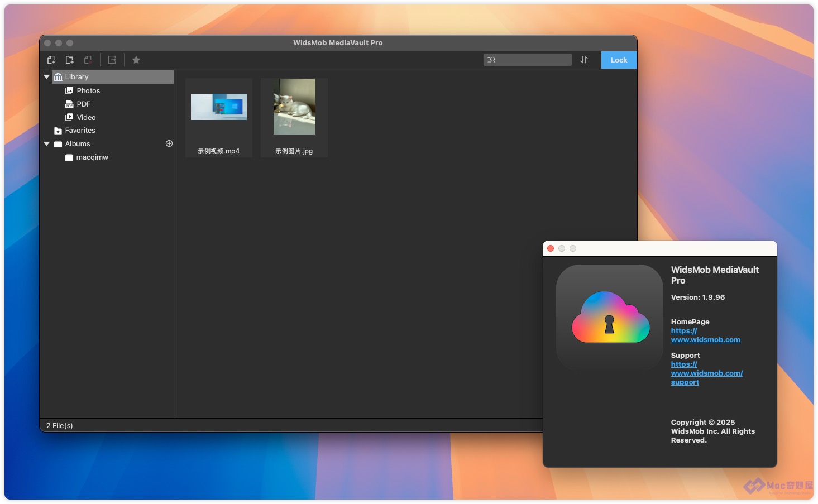Click the Version: 1.9.96 text
Viewport: 818px width, 504px height.
point(698,297)
